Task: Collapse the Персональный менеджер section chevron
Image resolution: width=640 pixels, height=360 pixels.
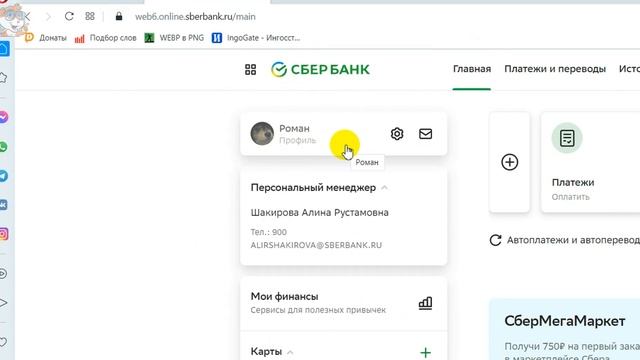Action: [384, 188]
